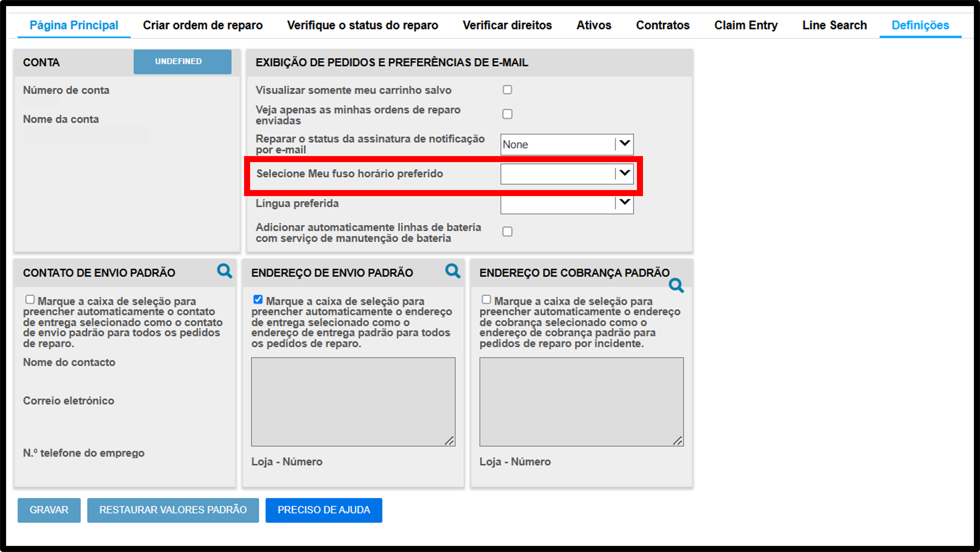Select the Verificar direitos tab
Image resolution: width=980 pixels, height=552 pixels.
(x=507, y=25)
